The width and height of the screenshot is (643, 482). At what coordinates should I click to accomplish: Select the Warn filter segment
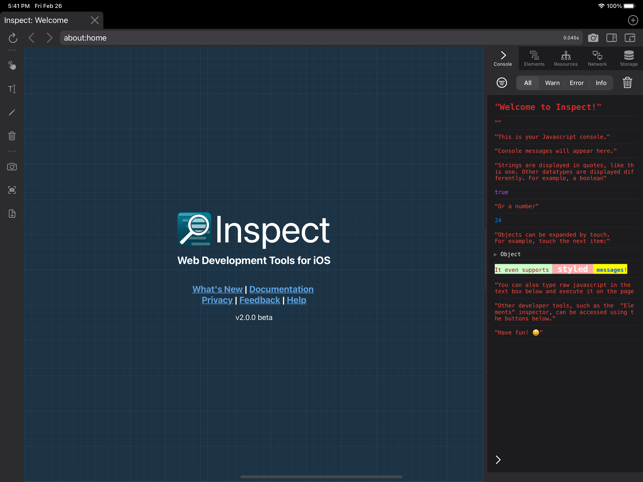[x=552, y=83]
